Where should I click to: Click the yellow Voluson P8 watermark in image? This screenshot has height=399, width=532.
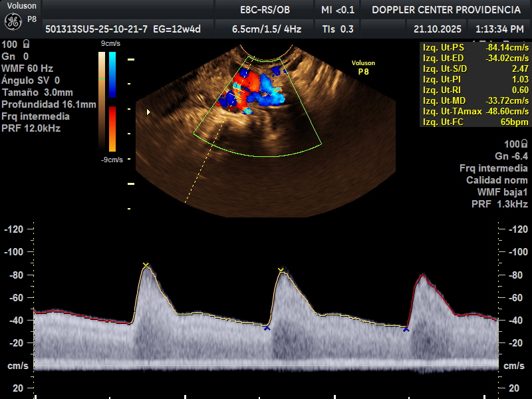coord(363,66)
